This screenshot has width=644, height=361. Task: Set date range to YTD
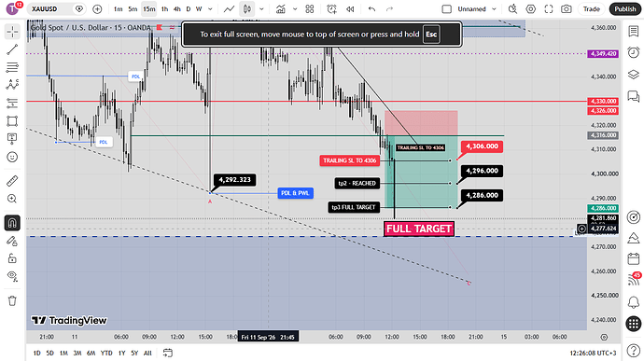click(106, 353)
